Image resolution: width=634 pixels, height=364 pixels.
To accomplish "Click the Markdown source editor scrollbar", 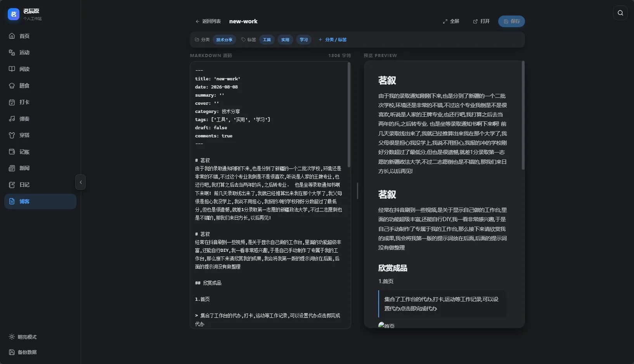I will click(x=349, y=115).
